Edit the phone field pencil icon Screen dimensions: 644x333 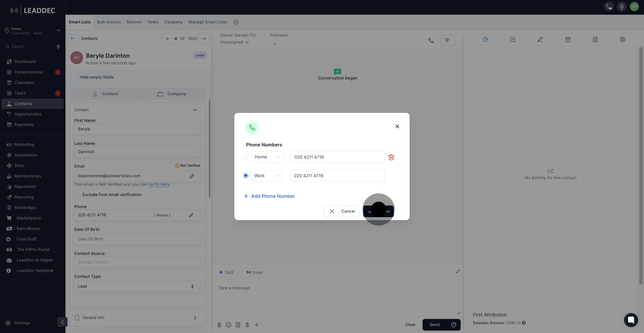(191, 215)
